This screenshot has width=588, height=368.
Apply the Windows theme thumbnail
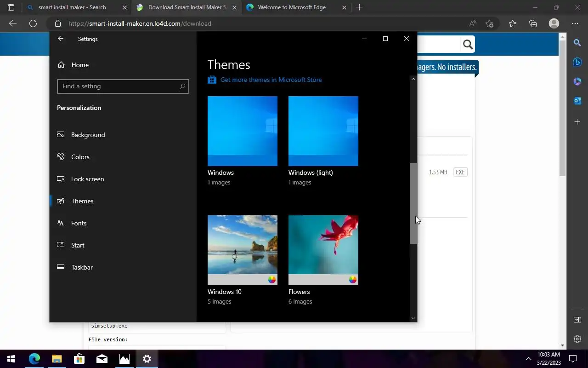pos(243,131)
